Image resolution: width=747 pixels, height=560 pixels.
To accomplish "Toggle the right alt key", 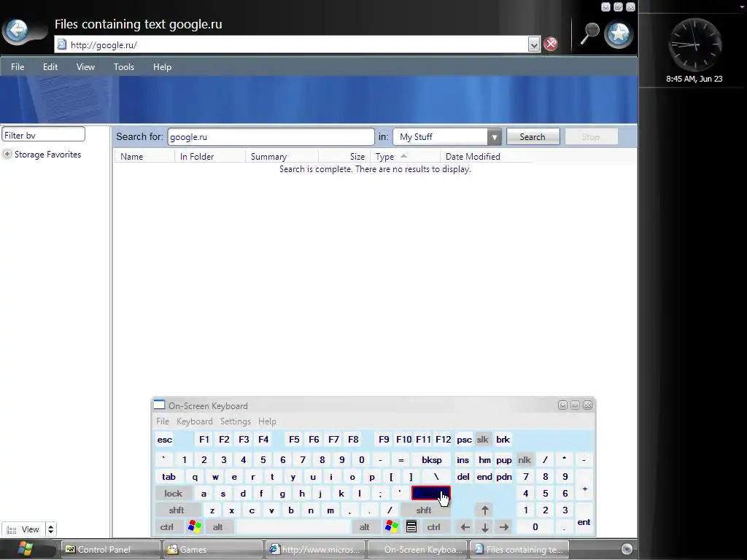I will [365, 527].
